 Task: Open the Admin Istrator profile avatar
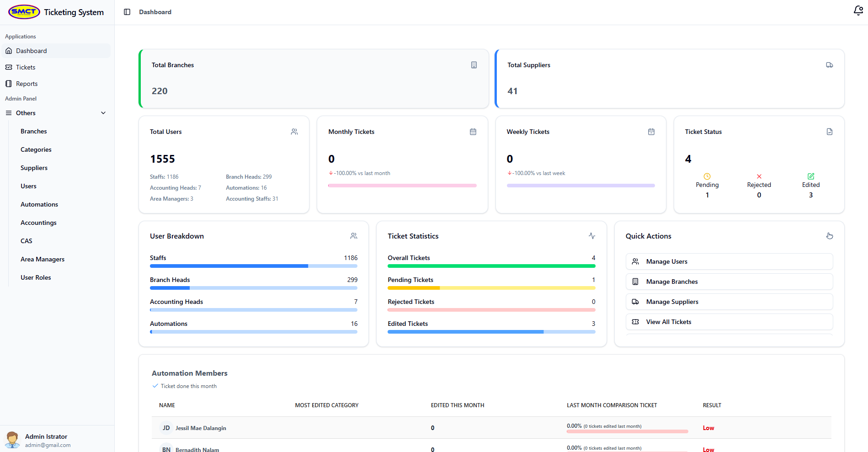[12, 440]
